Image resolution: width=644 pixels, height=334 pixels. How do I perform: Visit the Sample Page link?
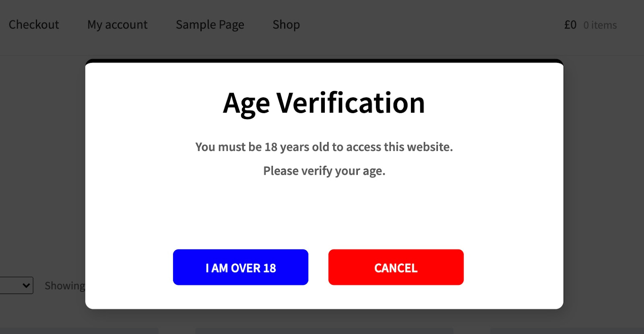(210, 25)
